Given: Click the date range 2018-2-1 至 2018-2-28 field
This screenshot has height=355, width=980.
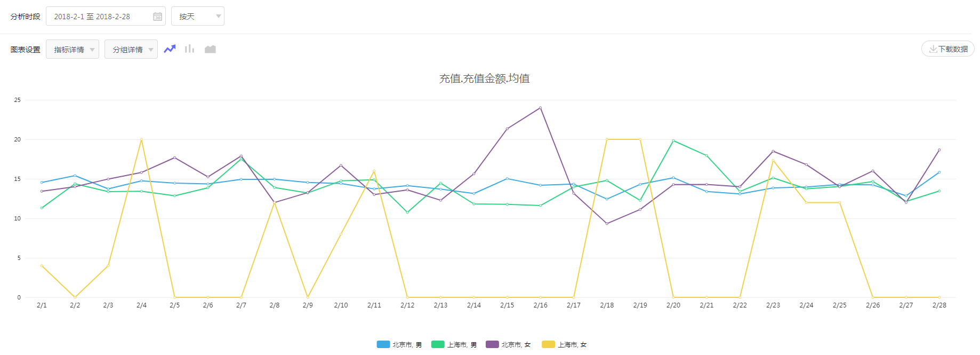Looking at the screenshot, I should click(99, 17).
